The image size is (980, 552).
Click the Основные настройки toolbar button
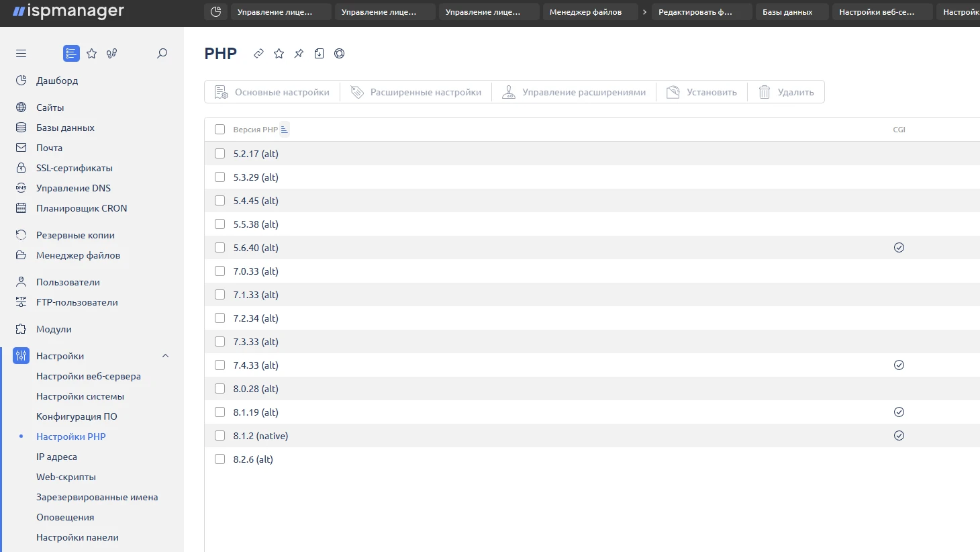[x=272, y=92]
